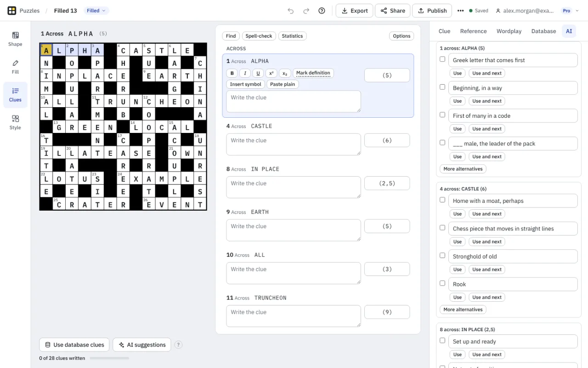Apply bold formatting to the clue

pyautogui.click(x=232, y=73)
